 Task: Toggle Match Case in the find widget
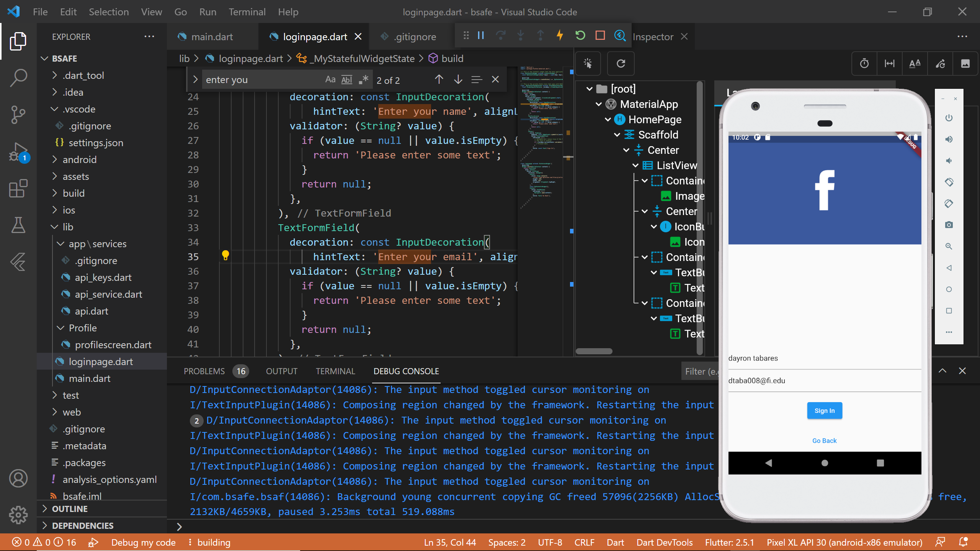[x=330, y=80]
